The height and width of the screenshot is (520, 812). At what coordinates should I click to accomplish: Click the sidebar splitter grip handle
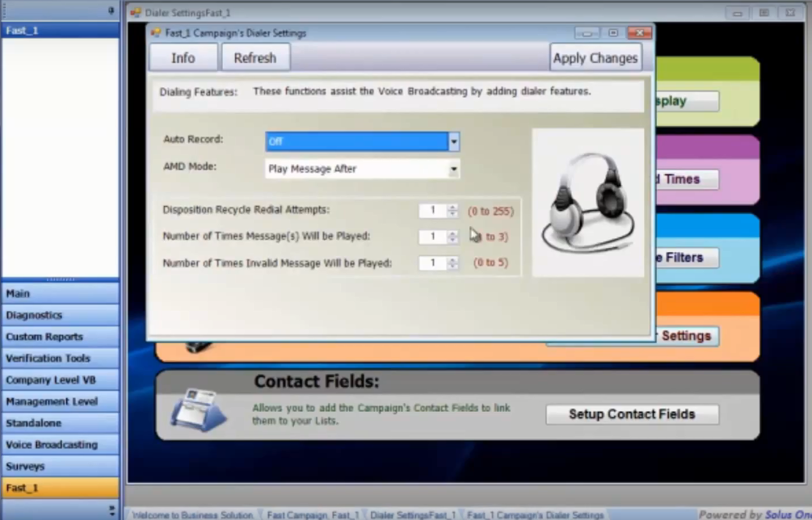[61, 279]
